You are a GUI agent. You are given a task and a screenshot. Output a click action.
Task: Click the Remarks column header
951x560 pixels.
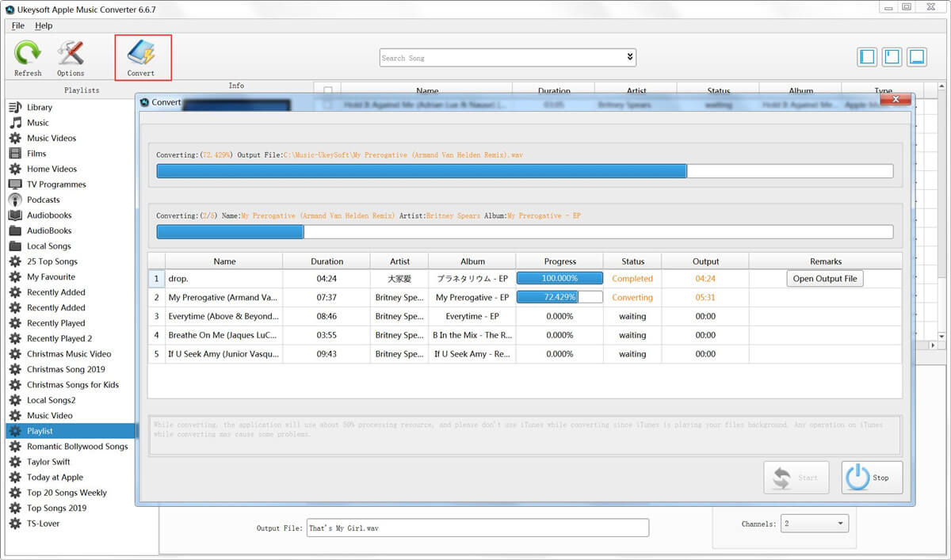[x=826, y=261]
